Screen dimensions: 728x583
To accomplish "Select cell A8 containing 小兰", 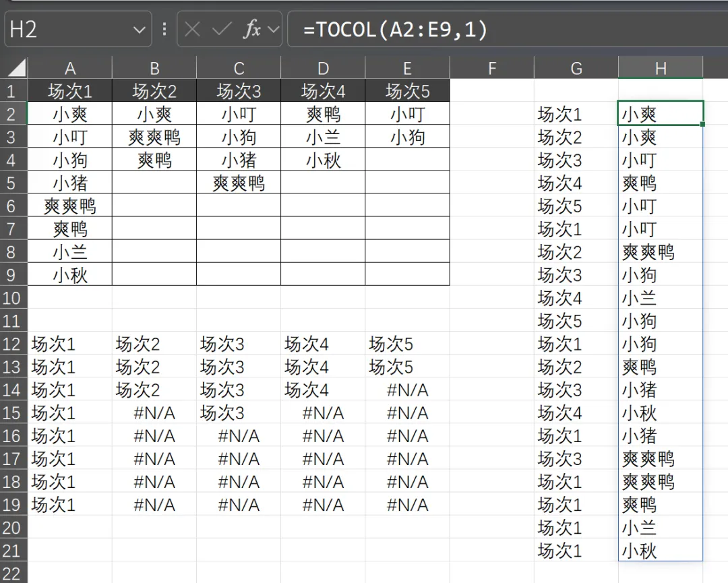I will click(70, 251).
